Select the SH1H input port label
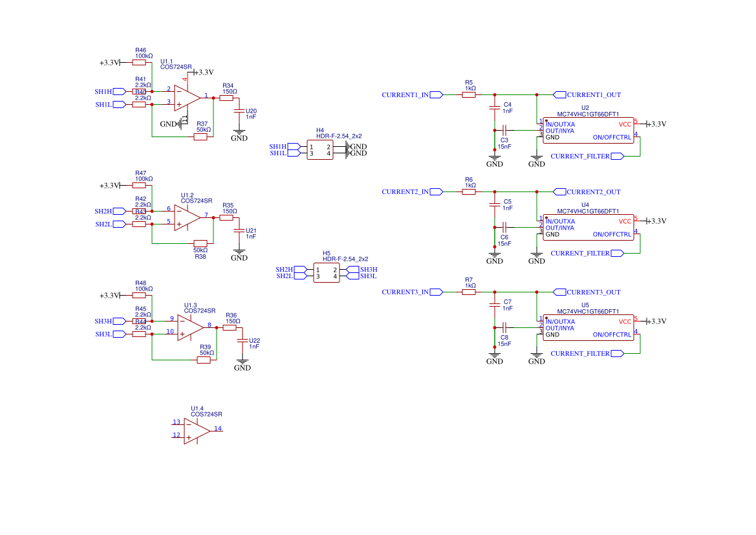The height and width of the screenshot is (535, 756). point(103,91)
